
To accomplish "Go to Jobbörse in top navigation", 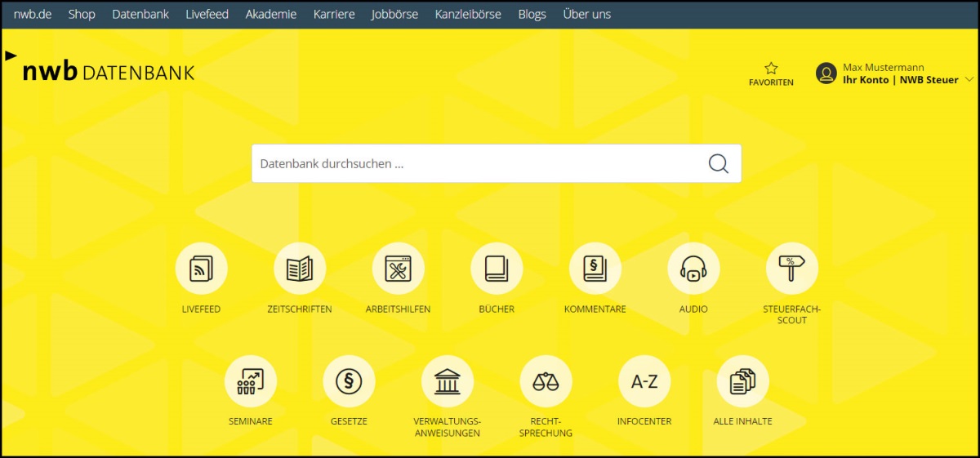I will [394, 14].
